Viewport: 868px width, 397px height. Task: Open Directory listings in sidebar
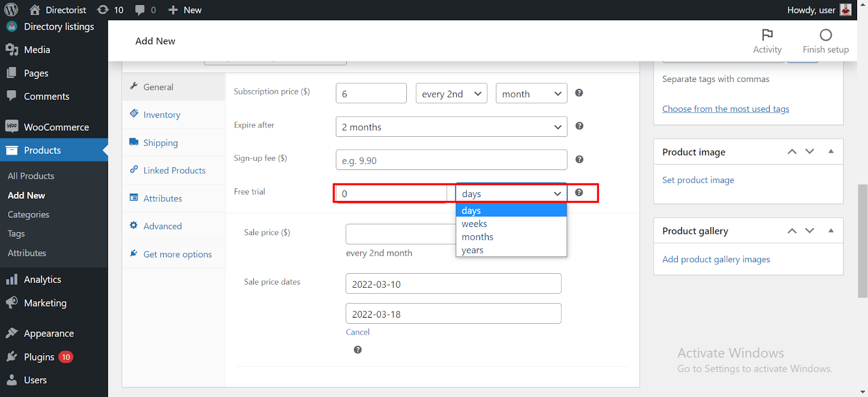point(54,27)
